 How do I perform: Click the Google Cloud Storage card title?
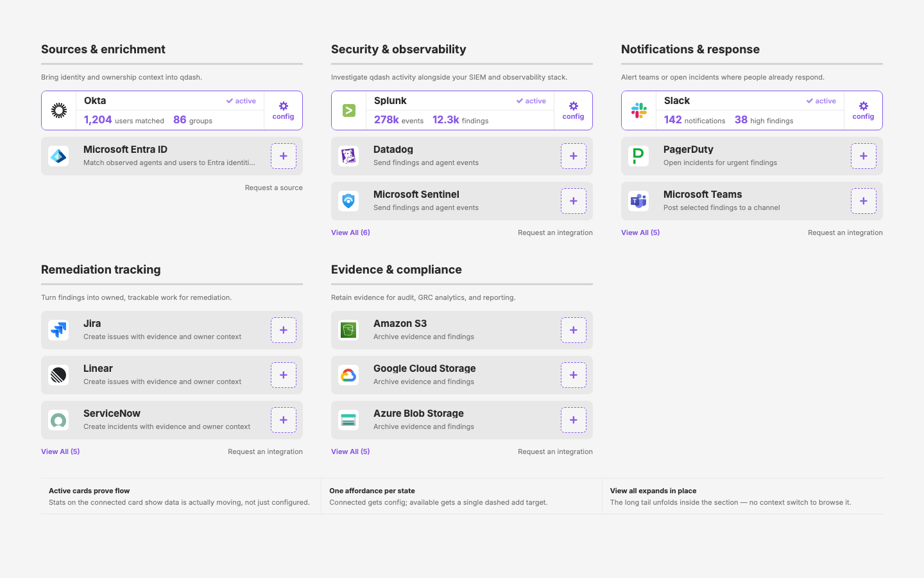424,369
